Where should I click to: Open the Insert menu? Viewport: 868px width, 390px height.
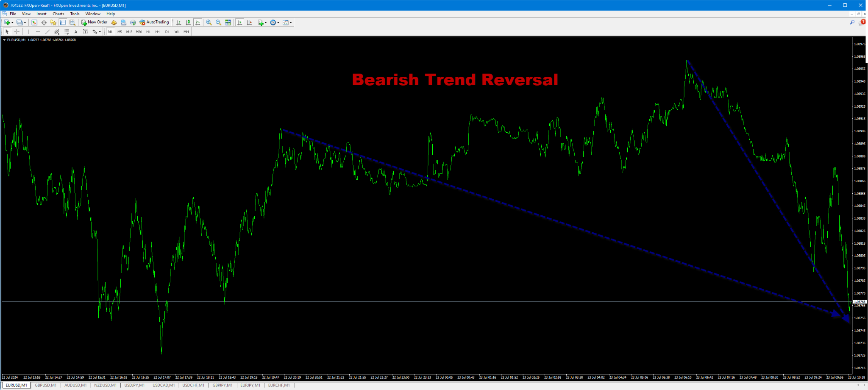coord(42,14)
